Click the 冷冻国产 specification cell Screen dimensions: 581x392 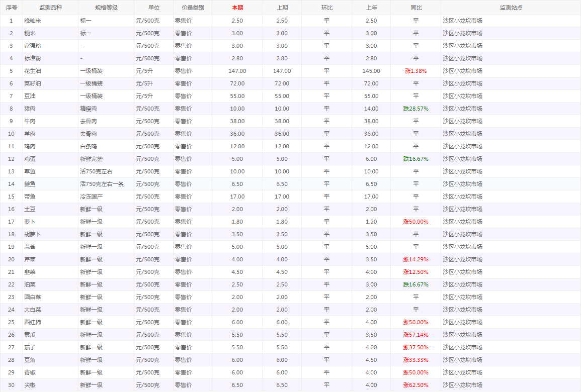tap(91, 197)
